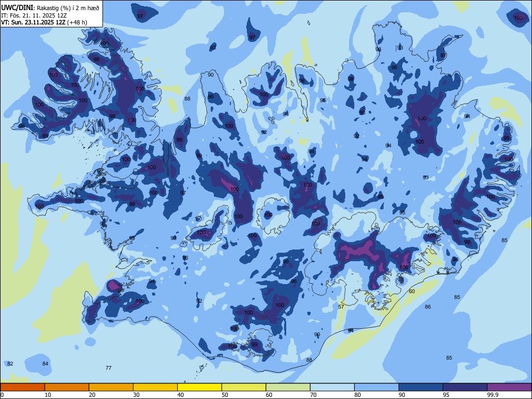
Task: Click the '95' legend scale label
Action: pos(446,395)
